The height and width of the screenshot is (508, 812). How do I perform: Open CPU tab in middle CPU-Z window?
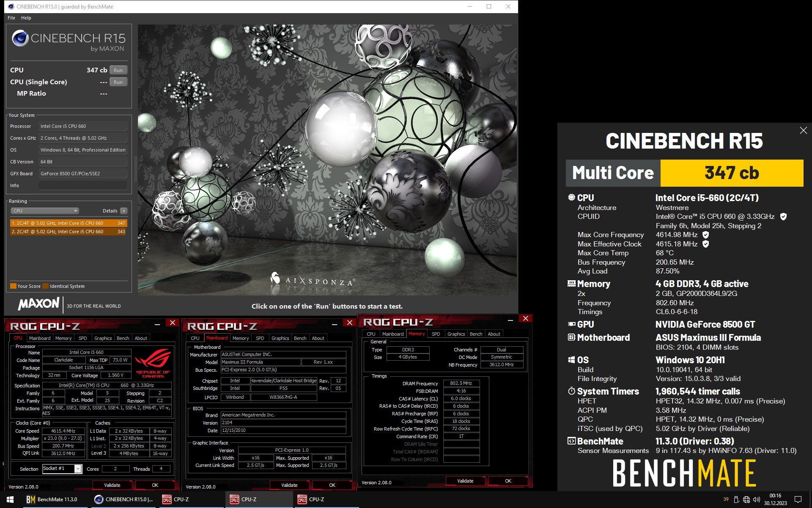tap(195, 338)
